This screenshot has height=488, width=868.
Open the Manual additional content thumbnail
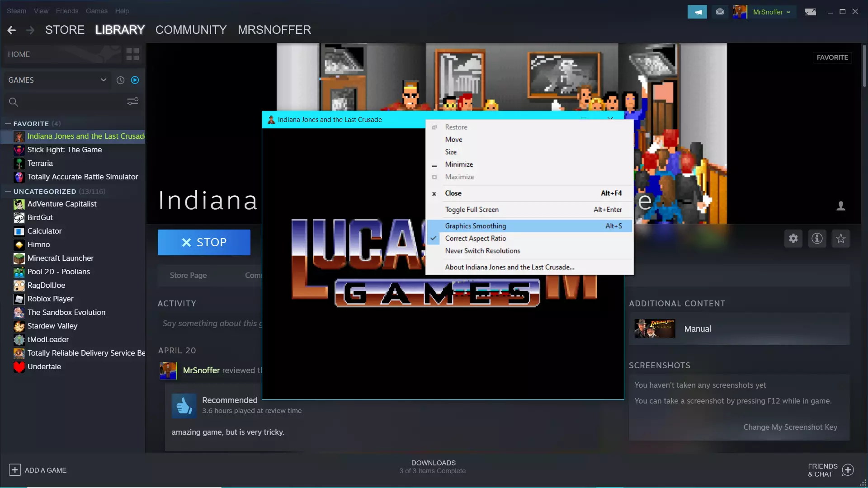[655, 328]
